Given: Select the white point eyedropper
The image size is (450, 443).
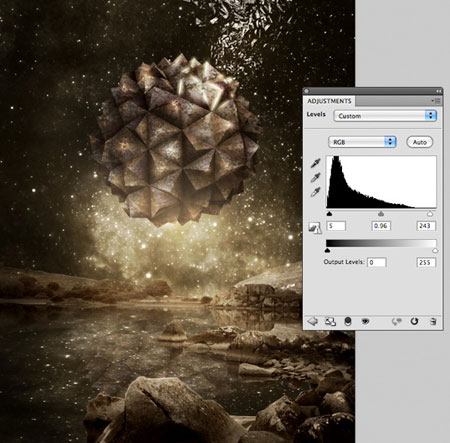Looking at the screenshot, I should click(315, 192).
